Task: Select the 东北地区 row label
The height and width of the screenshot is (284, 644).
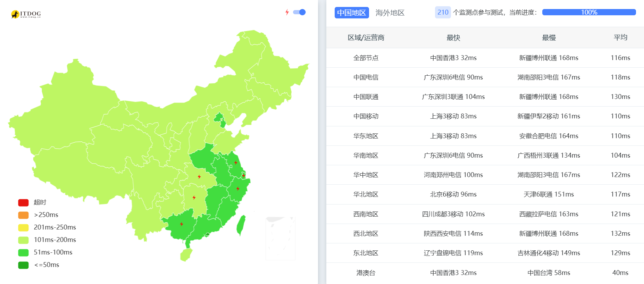Action: click(366, 253)
